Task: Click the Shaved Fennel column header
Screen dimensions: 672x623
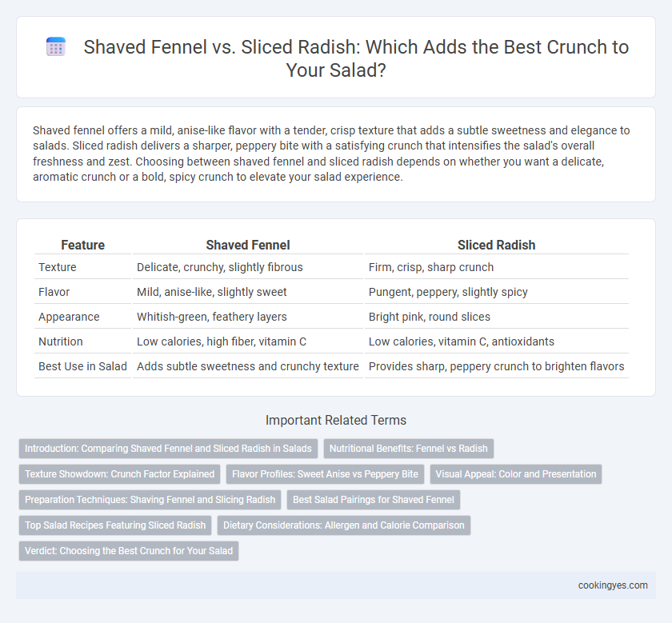Action: (248, 245)
